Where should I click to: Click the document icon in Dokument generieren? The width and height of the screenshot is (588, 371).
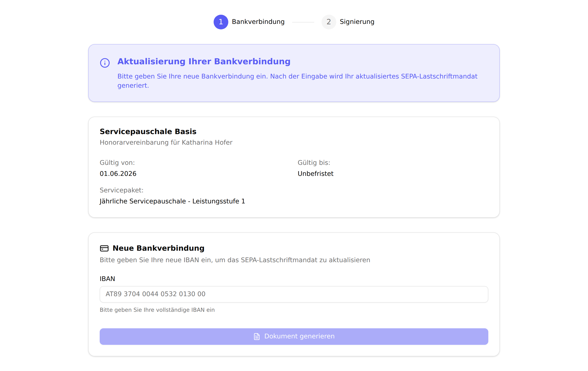[257, 336]
